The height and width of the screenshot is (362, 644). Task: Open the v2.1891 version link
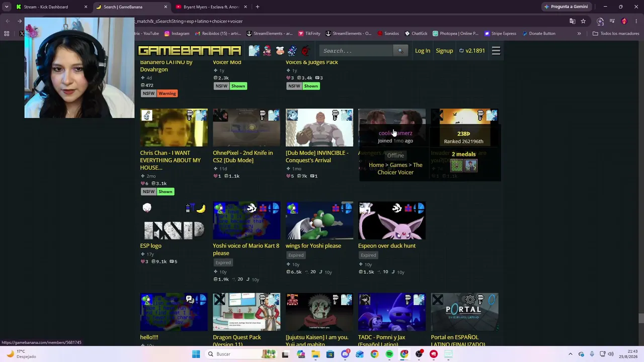click(x=472, y=51)
